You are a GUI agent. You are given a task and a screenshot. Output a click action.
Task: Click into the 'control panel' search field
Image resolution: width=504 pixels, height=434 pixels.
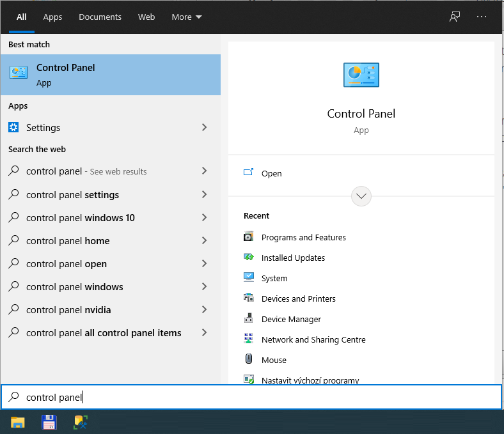(x=251, y=397)
